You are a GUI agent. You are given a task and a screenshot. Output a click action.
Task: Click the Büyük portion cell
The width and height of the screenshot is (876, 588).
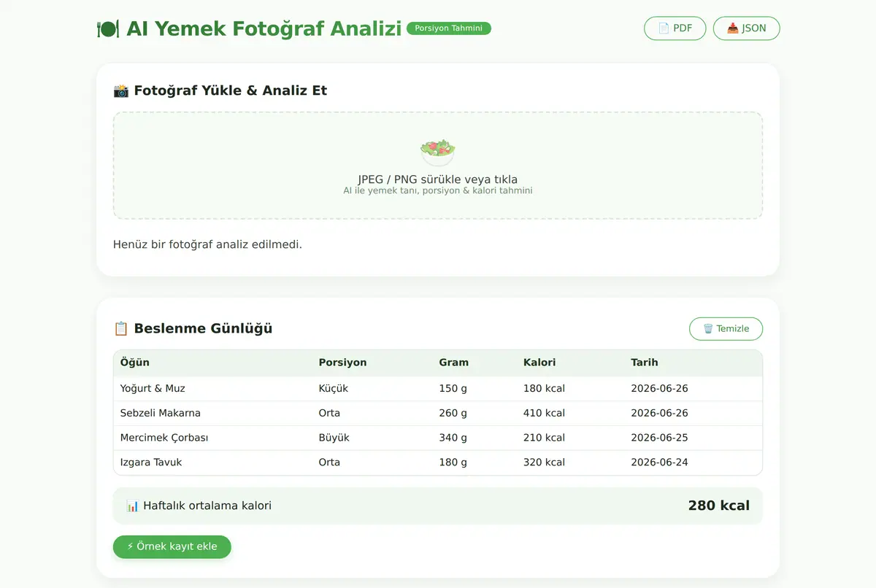(x=334, y=438)
